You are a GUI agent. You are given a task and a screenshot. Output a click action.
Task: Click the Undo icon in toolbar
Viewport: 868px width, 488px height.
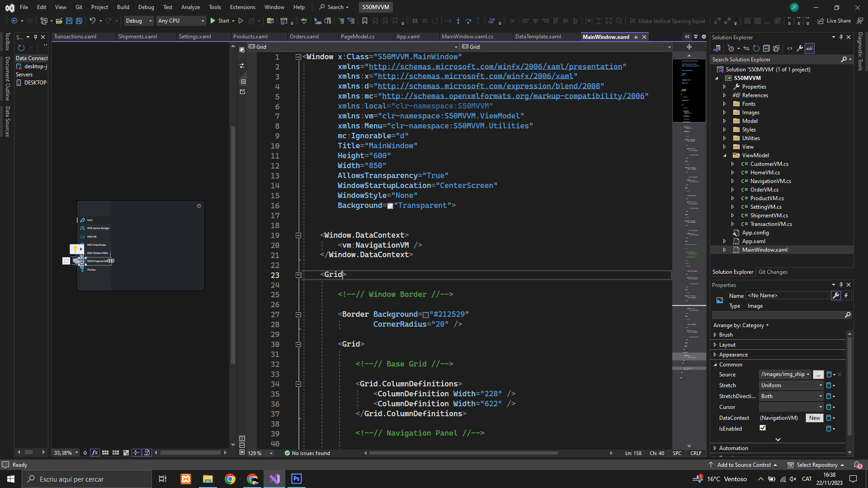pyautogui.click(x=92, y=21)
